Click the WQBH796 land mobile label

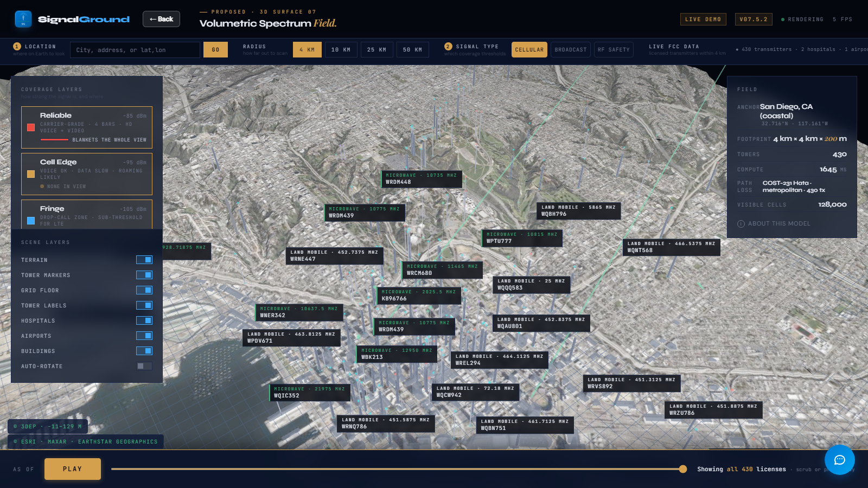pos(579,211)
